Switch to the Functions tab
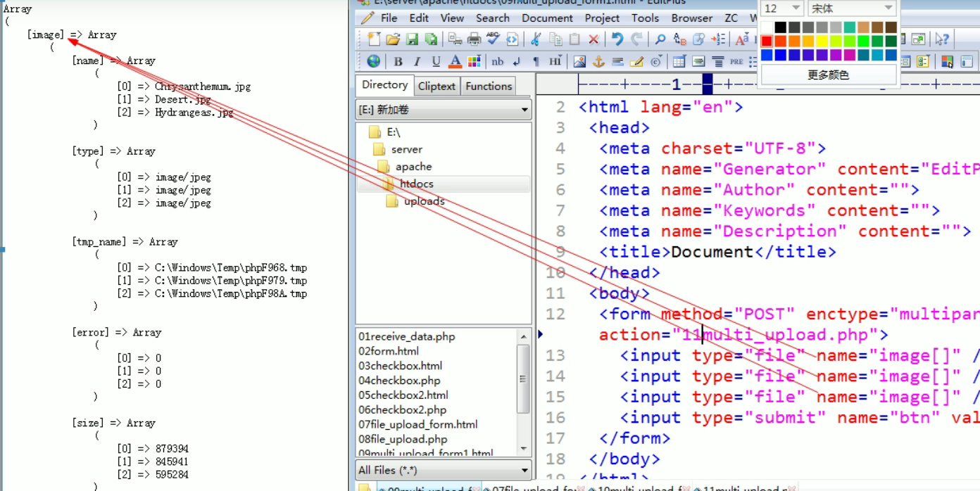980x491 pixels. pyautogui.click(x=489, y=87)
